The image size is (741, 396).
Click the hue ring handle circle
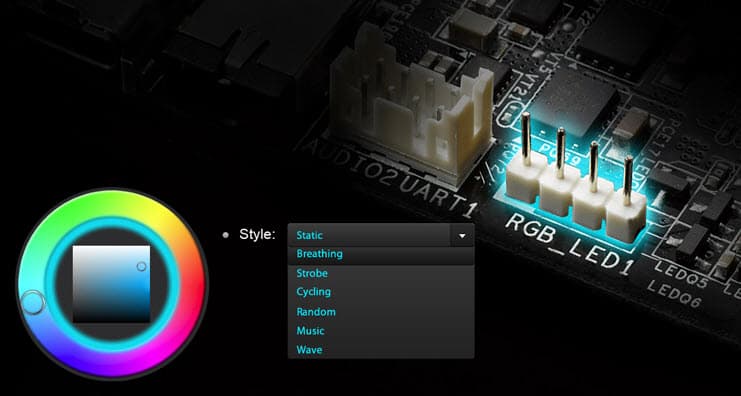click(x=33, y=302)
